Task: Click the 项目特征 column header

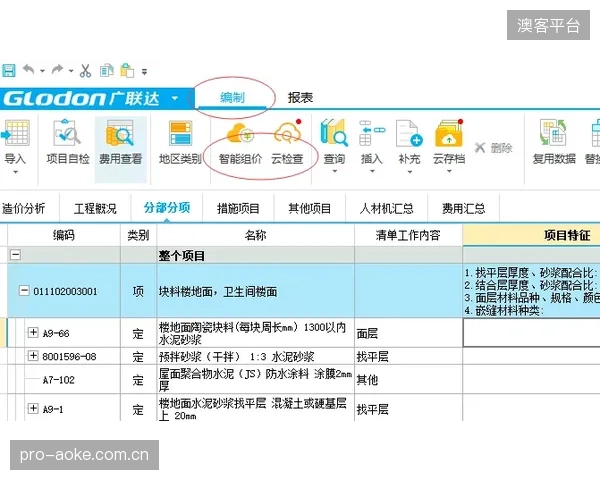Action: tap(532, 235)
